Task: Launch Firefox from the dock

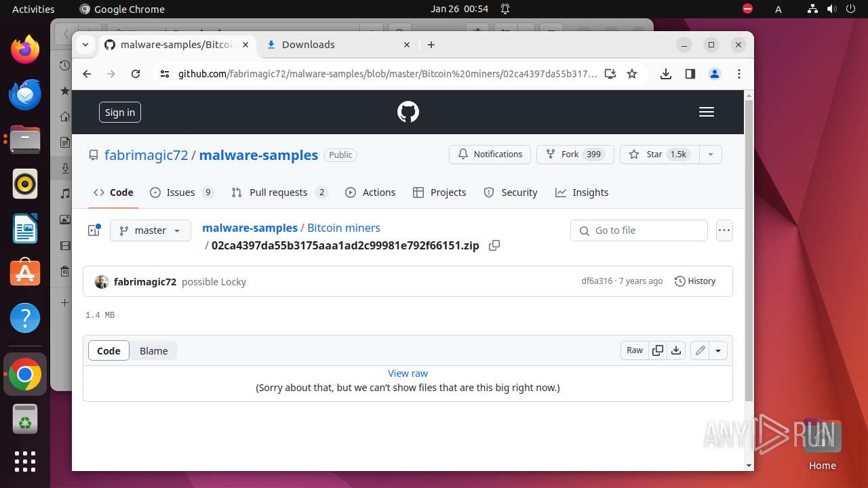Action: [25, 49]
